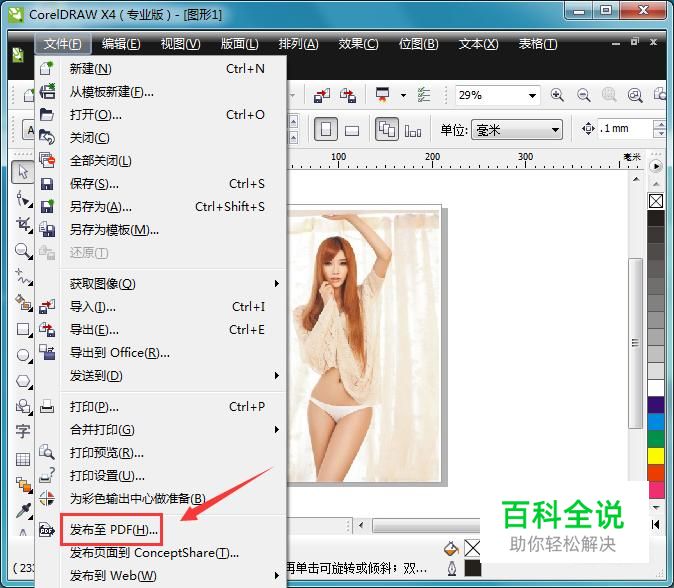Choose 发布页面到 ConceptShare item
The width and height of the screenshot is (674, 588).
pos(161,553)
